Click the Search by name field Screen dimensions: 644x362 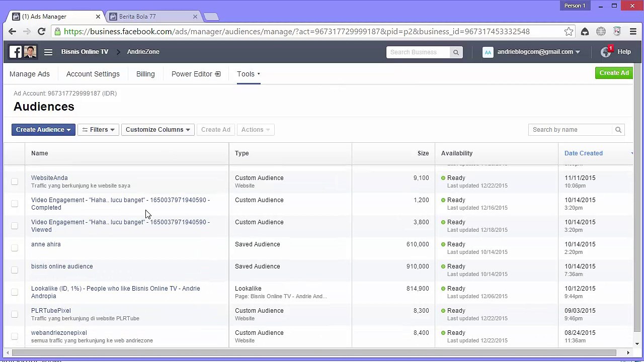pyautogui.click(x=572, y=130)
